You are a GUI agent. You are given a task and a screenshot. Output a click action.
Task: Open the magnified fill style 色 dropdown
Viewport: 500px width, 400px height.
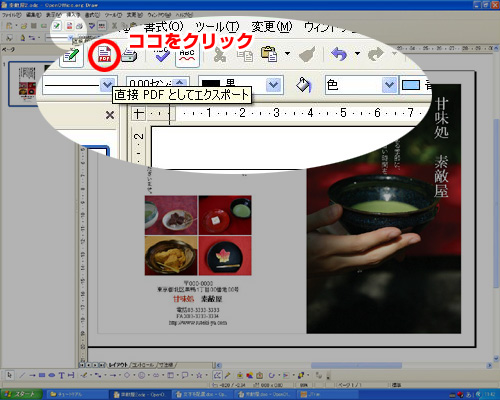[389, 85]
